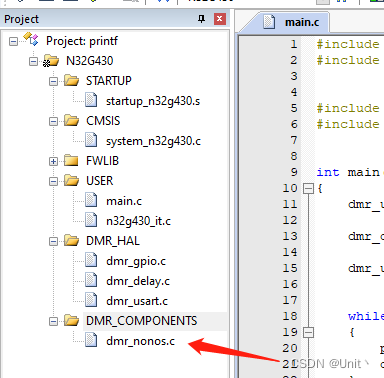Select the FWLIB group label

(102, 161)
